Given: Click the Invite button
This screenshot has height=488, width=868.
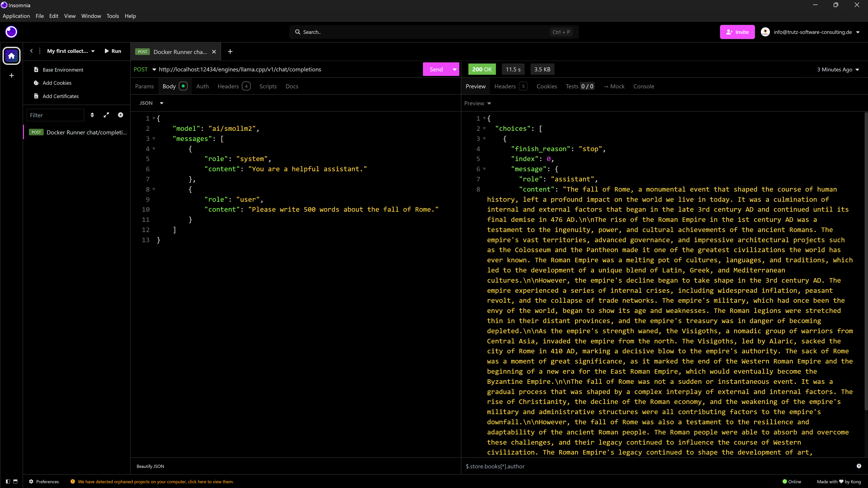Looking at the screenshot, I should [x=737, y=32].
